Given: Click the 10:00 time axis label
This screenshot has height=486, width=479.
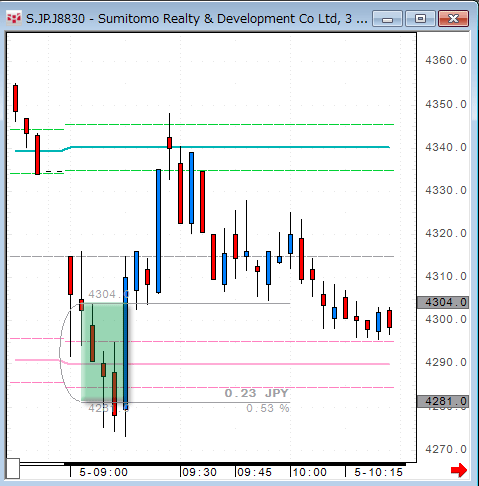Looking at the screenshot, I should [x=309, y=472].
